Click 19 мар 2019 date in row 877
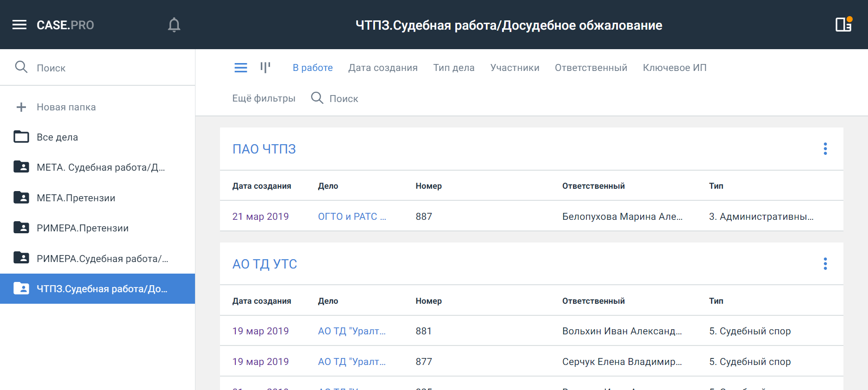 pos(260,362)
